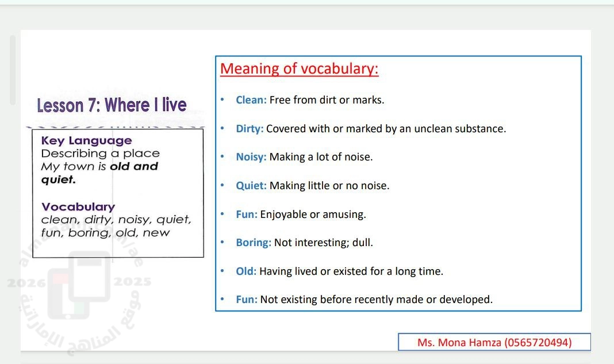Select the word 'Clean:' in the definitions list
This screenshot has width=614, height=364.
[251, 100]
